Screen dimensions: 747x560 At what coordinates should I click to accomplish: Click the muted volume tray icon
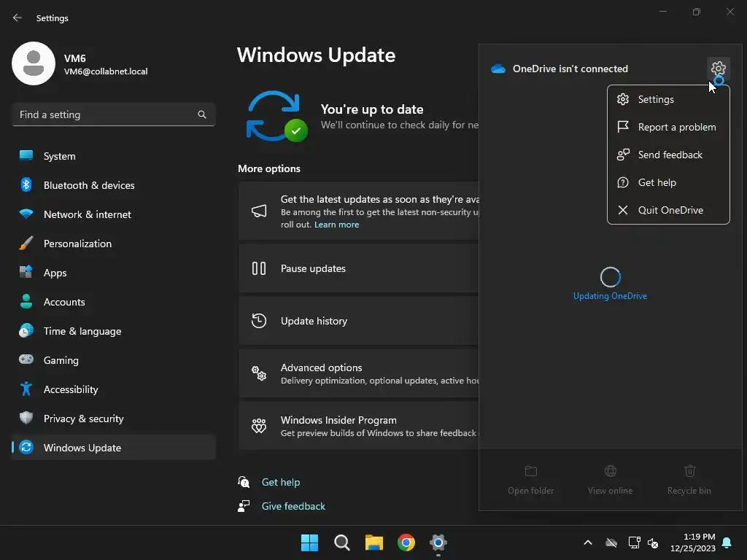click(x=653, y=542)
